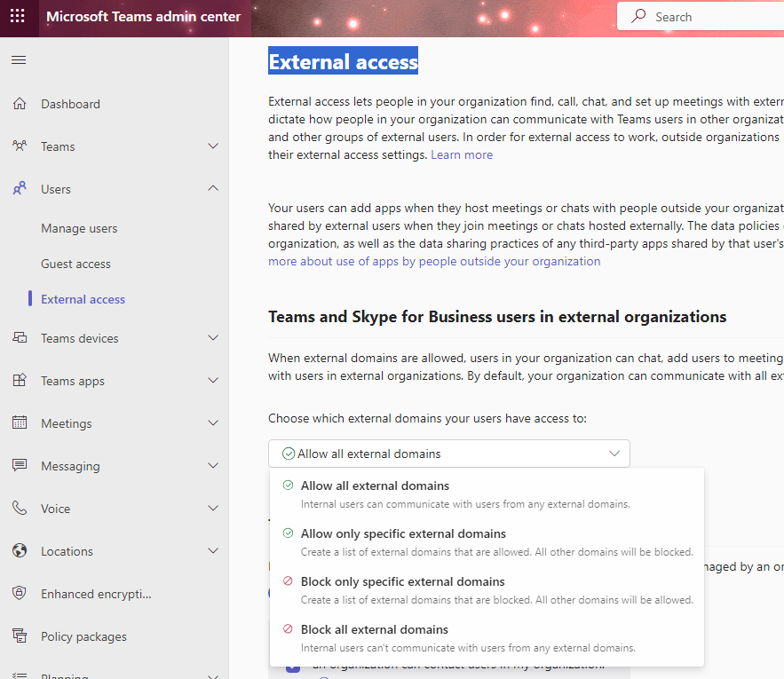Click the search magnifier icon
The width and height of the screenshot is (784, 679).
click(x=638, y=16)
